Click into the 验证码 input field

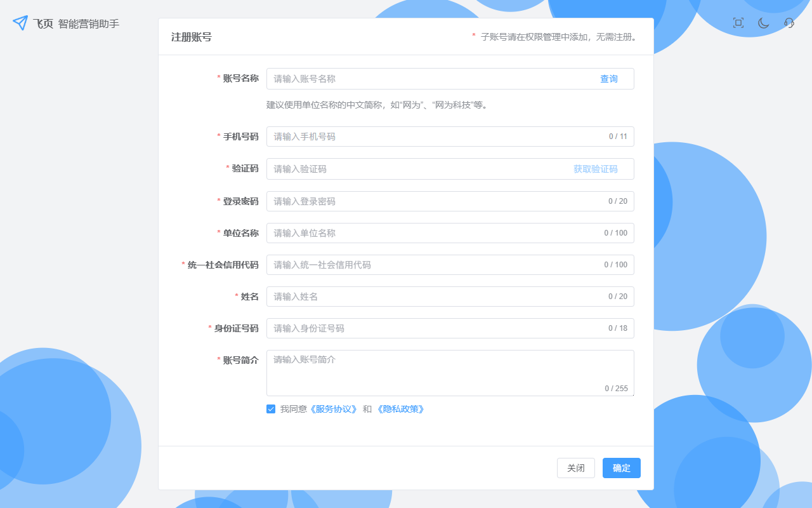412,169
